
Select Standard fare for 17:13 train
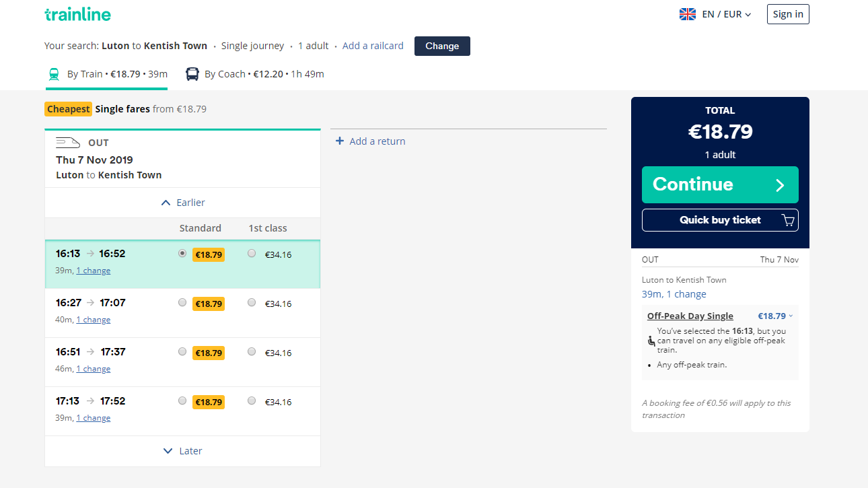click(182, 401)
